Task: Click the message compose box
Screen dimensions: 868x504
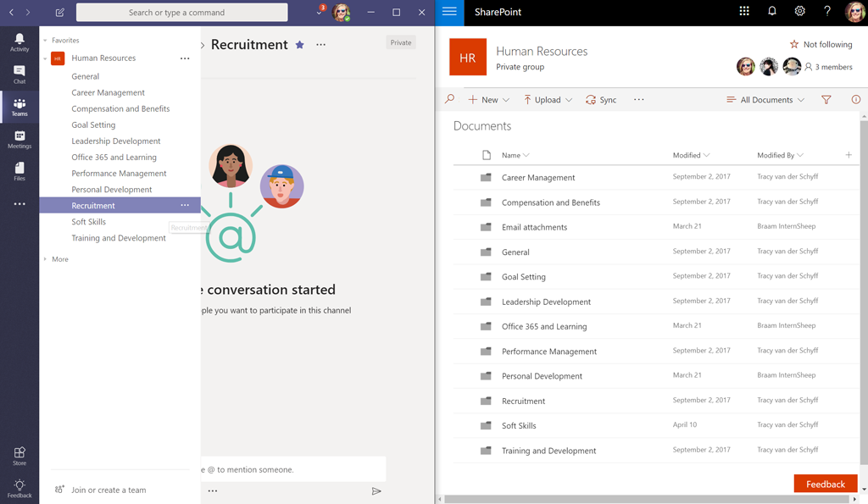Action: click(x=293, y=469)
